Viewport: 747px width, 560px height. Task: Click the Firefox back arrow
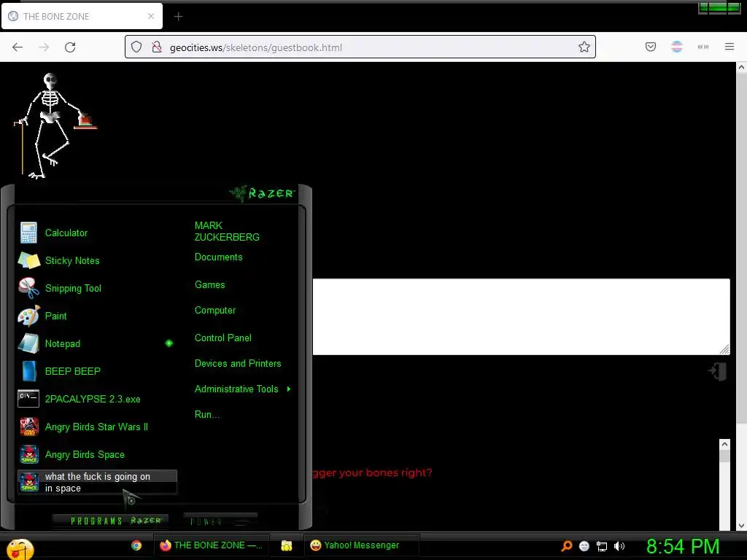[x=18, y=47]
